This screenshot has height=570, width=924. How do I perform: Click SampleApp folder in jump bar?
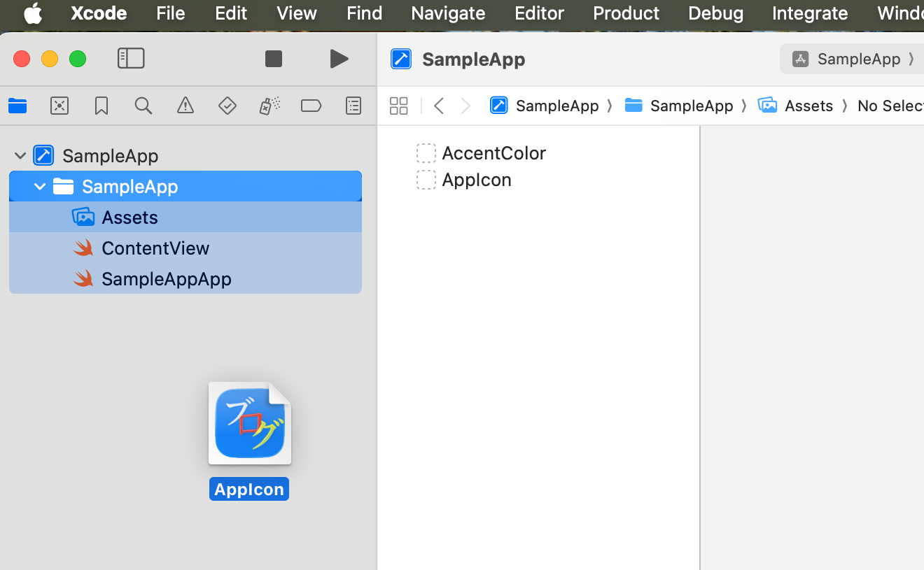tap(679, 106)
